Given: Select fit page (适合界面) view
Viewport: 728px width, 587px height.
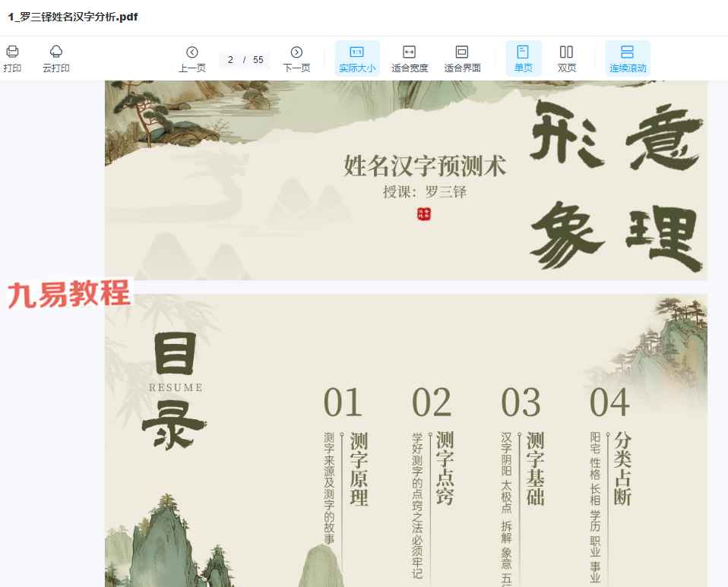Looking at the screenshot, I should coord(462,59).
